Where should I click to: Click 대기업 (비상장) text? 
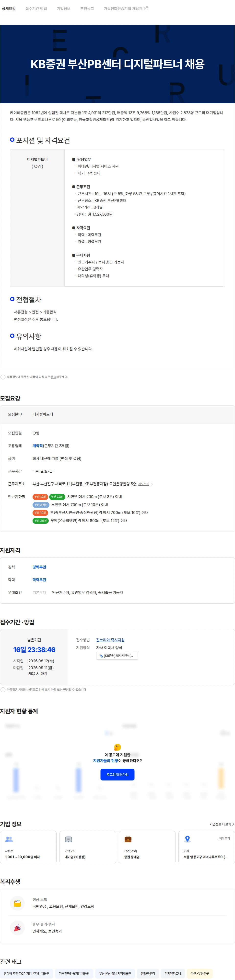point(75,857)
